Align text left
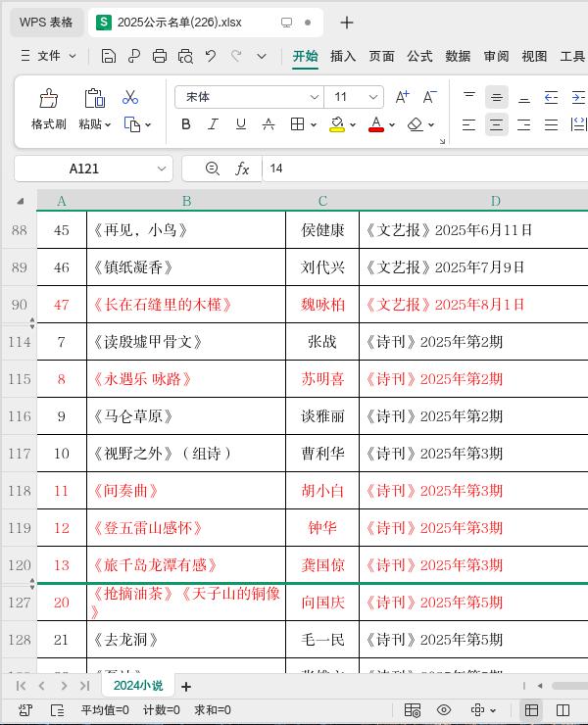The width and height of the screenshot is (588, 725). (469, 124)
